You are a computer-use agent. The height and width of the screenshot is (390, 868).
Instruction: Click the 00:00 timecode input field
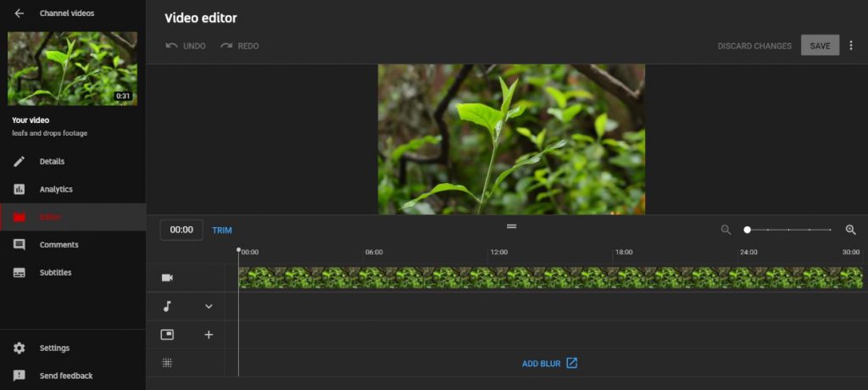[x=181, y=230]
